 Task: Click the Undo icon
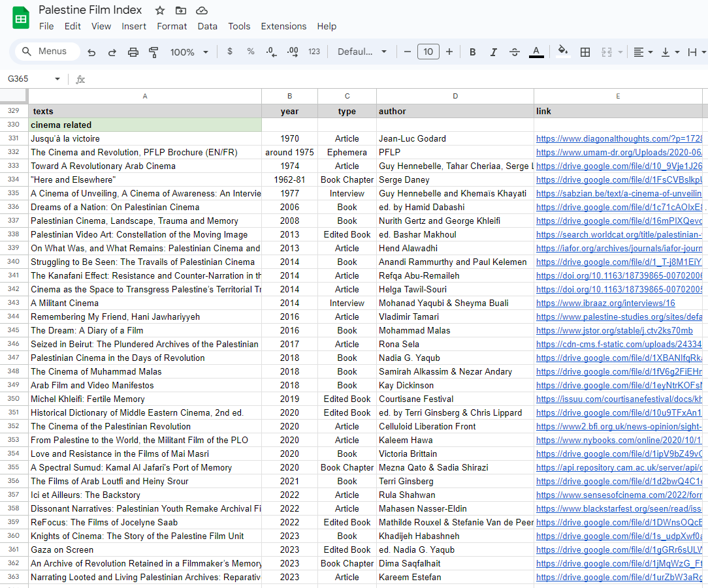[91, 52]
